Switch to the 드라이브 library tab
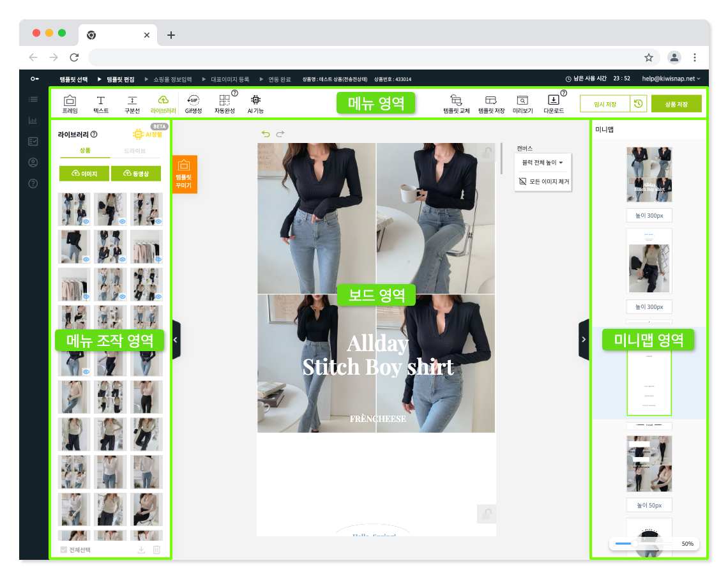 pyautogui.click(x=135, y=151)
